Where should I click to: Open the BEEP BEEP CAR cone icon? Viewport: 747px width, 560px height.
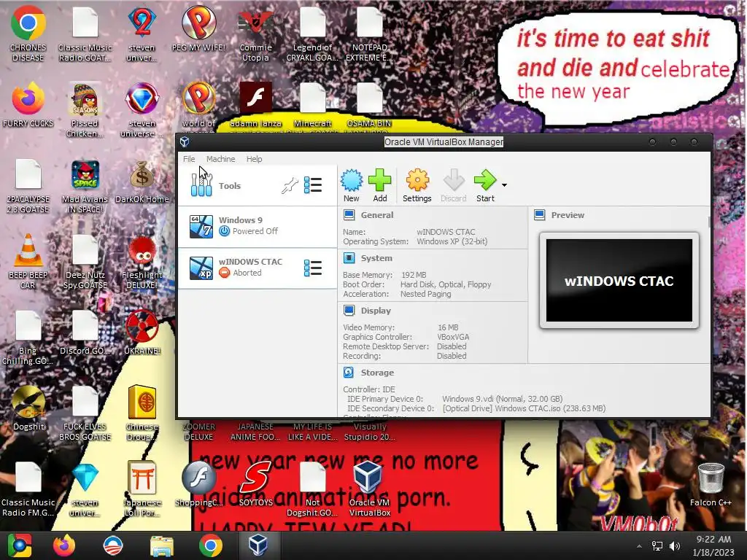(x=28, y=261)
